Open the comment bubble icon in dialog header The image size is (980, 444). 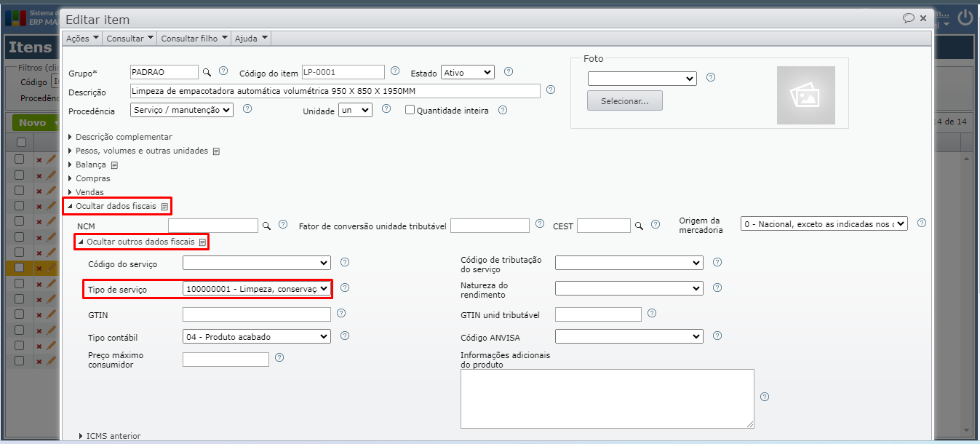coord(908,18)
